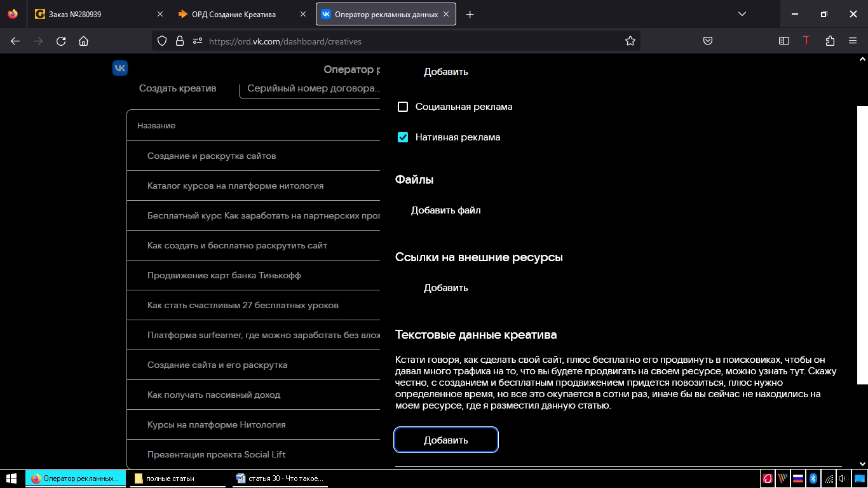Image resolution: width=868 pixels, height=488 pixels.
Task: Open the extensions puzzle-piece icon
Action: coord(830,41)
